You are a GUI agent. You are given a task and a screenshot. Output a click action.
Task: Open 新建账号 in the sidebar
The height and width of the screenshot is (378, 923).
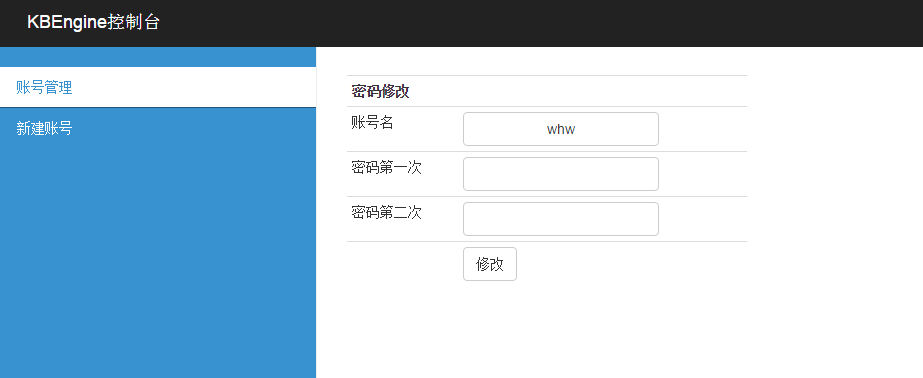click(x=158, y=128)
